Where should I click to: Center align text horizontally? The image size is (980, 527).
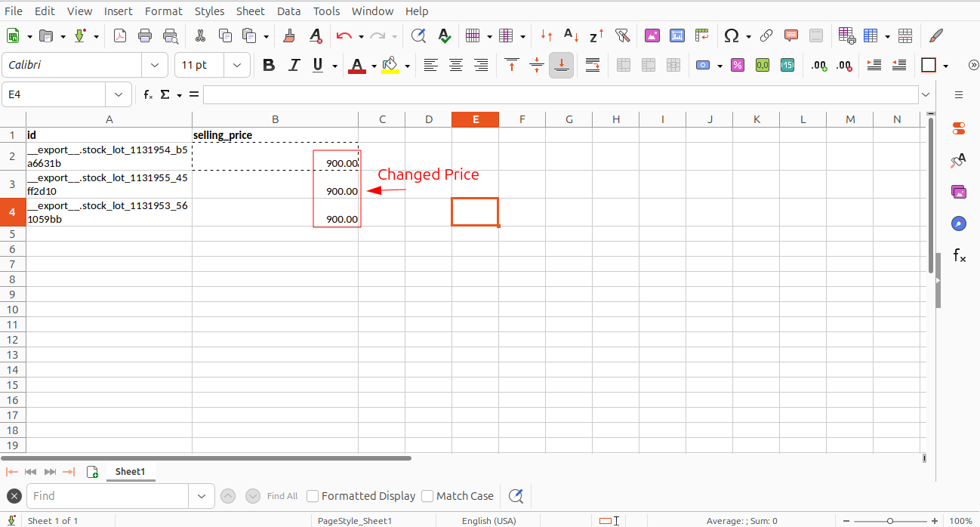pos(456,65)
